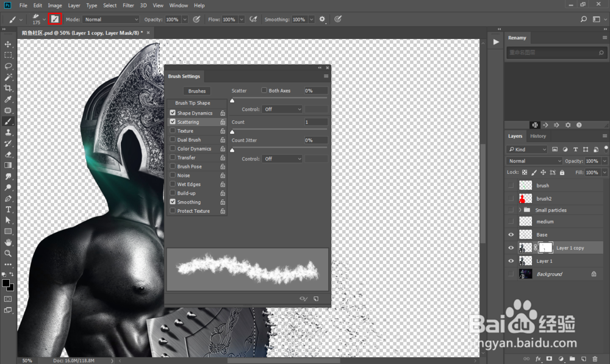Image resolution: width=610 pixels, height=364 pixels.
Task: Select the Hand tool
Action: pos(8,242)
